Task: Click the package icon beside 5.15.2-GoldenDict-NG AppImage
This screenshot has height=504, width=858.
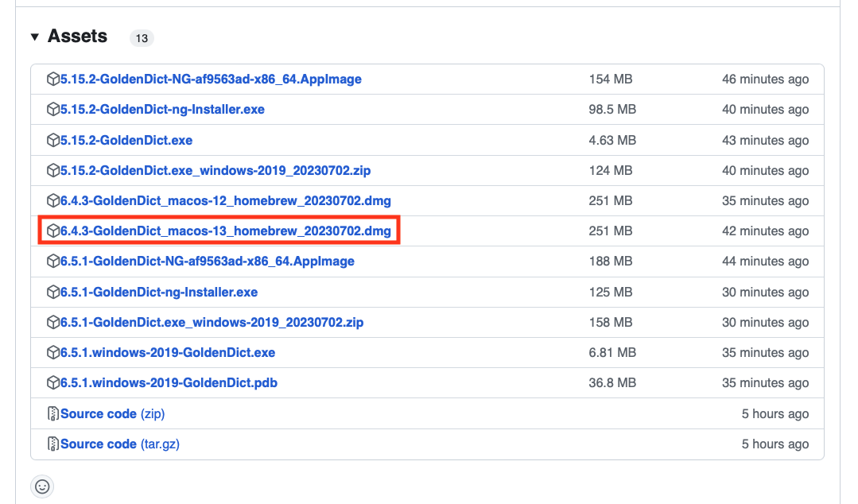Action: (x=53, y=79)
